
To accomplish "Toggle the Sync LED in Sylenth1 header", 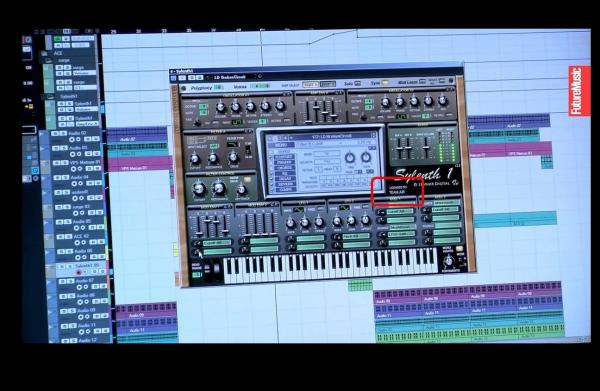I will click(x=385, y=82).
